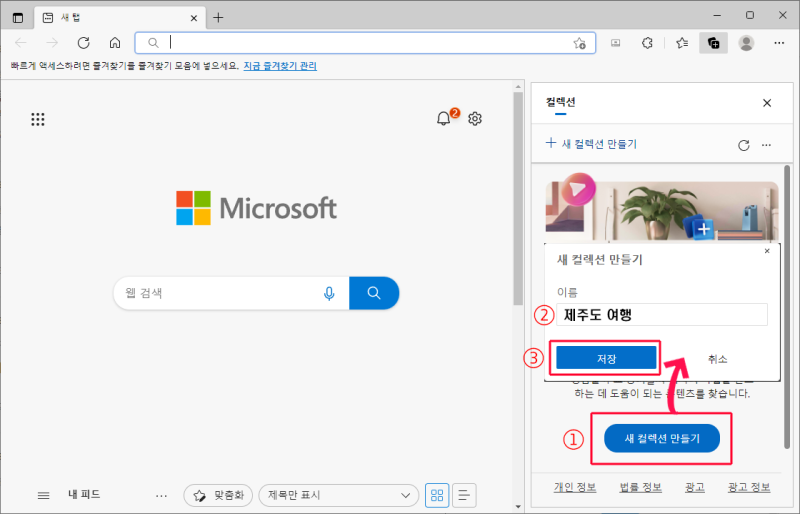Open the feed more options ellipsis
The width and height of the screenshot is (800, 514).
(161, 495)
